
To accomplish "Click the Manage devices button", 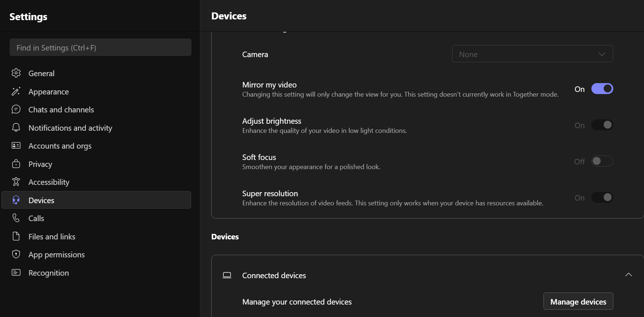I will click(x=578, y=301).
